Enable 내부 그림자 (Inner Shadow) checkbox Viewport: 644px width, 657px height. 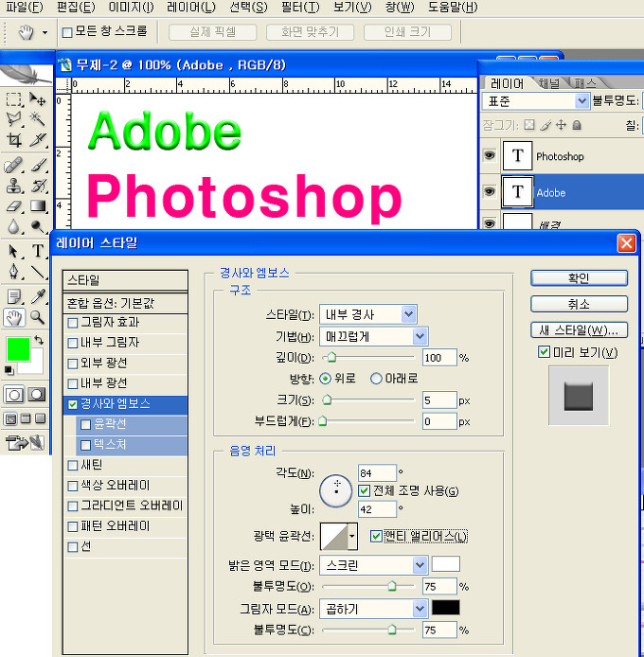tap(73, 343)
